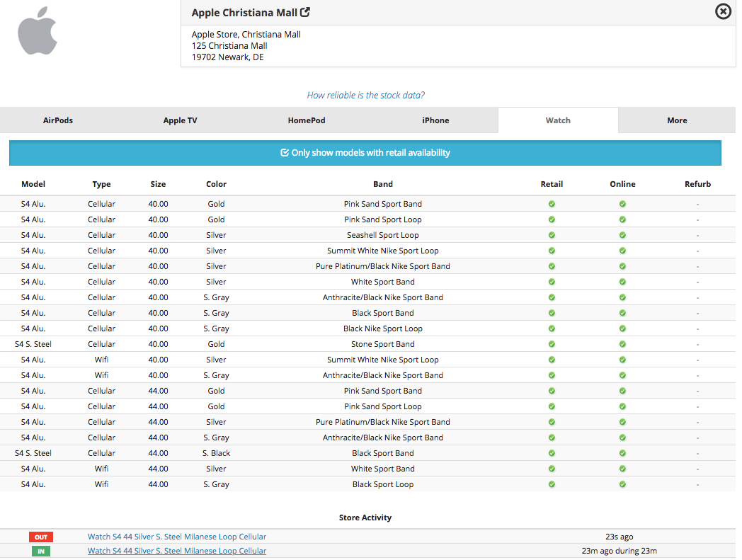742x560 pixels.
Task: Click retail checkmark for 44.00 Pure Platinum/Black Nike Sport Band
Action: point(552,422)
